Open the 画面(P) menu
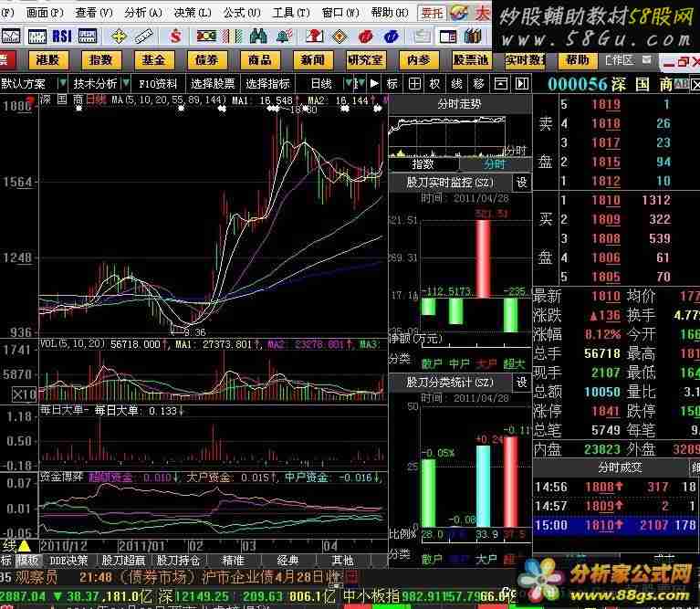700x609 pixels. tap(45, 13)
